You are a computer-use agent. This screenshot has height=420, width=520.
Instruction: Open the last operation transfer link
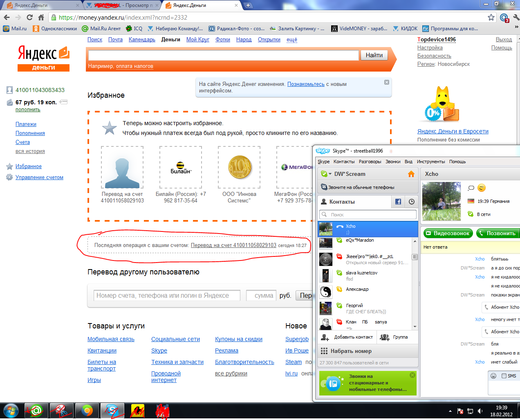[233, 245]
